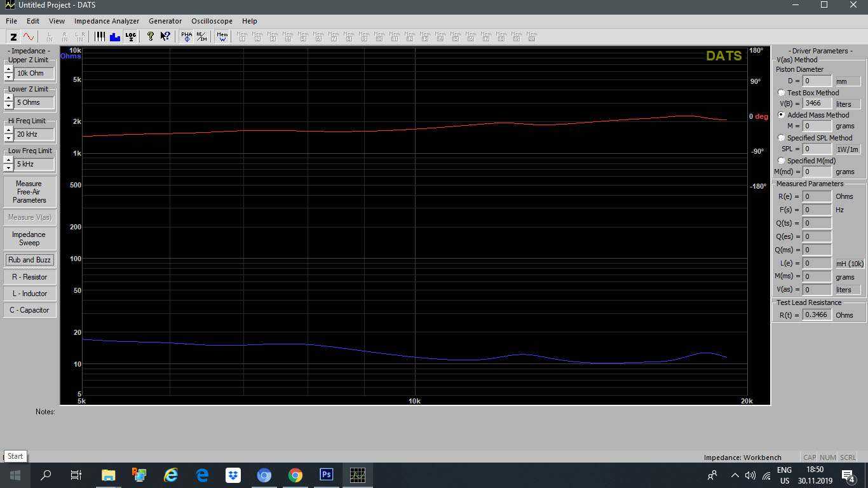Increase Lower Z Limit with up arrow

[8, 98]
